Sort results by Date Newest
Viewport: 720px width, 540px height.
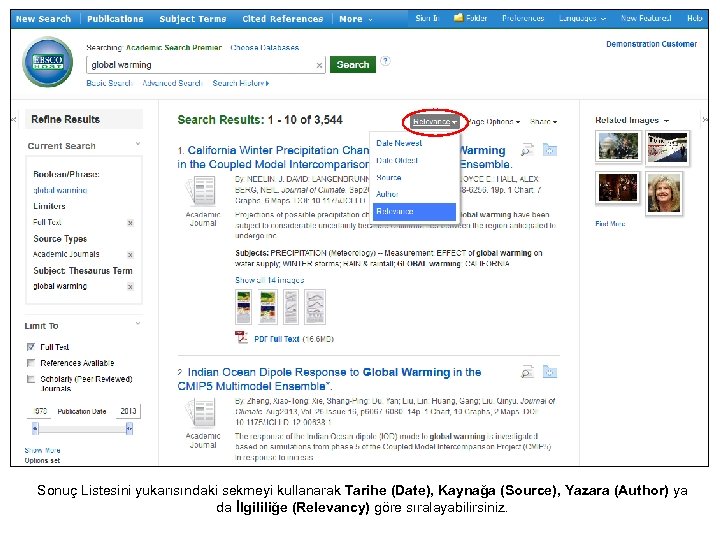pos(399,143)
